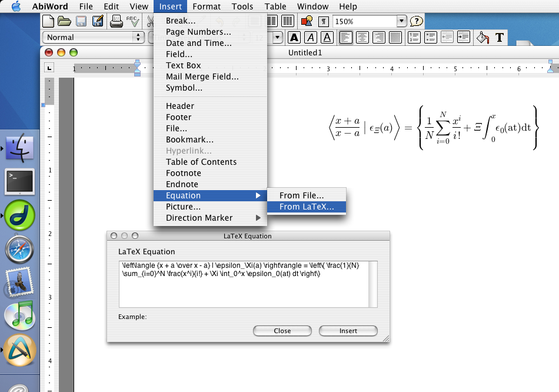
Task: Click the AbiWord icon in Dock
Action: [19, 350]
